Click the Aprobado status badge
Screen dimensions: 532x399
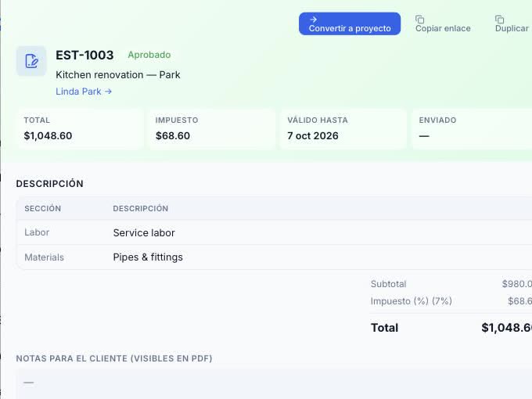click(149, 55)
